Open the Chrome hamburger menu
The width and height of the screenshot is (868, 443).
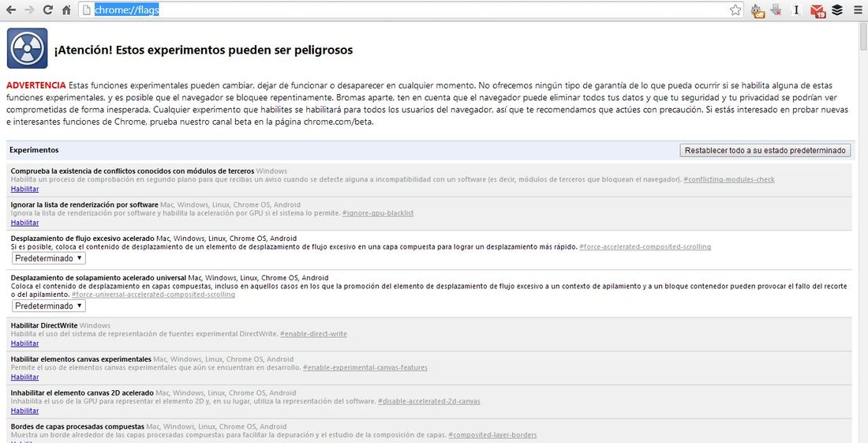pyautogui.click(x=858, y=10)
